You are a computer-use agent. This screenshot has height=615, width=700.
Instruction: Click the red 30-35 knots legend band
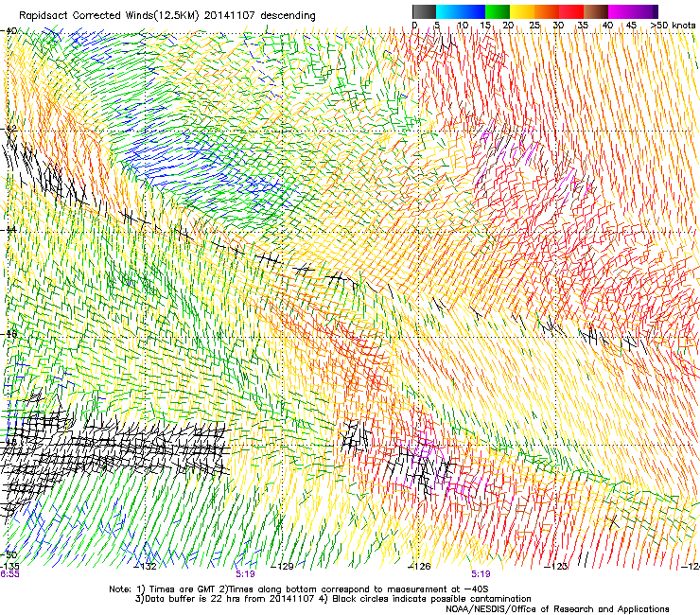pos(571,11)
